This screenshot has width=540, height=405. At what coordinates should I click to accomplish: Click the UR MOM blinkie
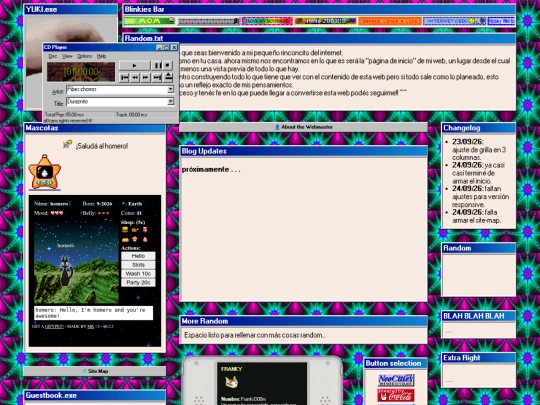click(150, 21)
